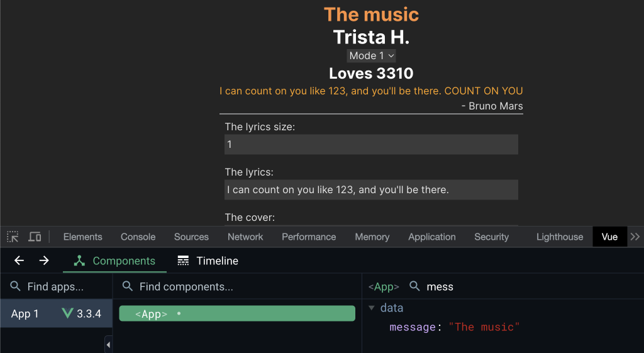Viewport: 644px width, 353px height.
Task: Open the Components view
Action: tap(114, 261)
